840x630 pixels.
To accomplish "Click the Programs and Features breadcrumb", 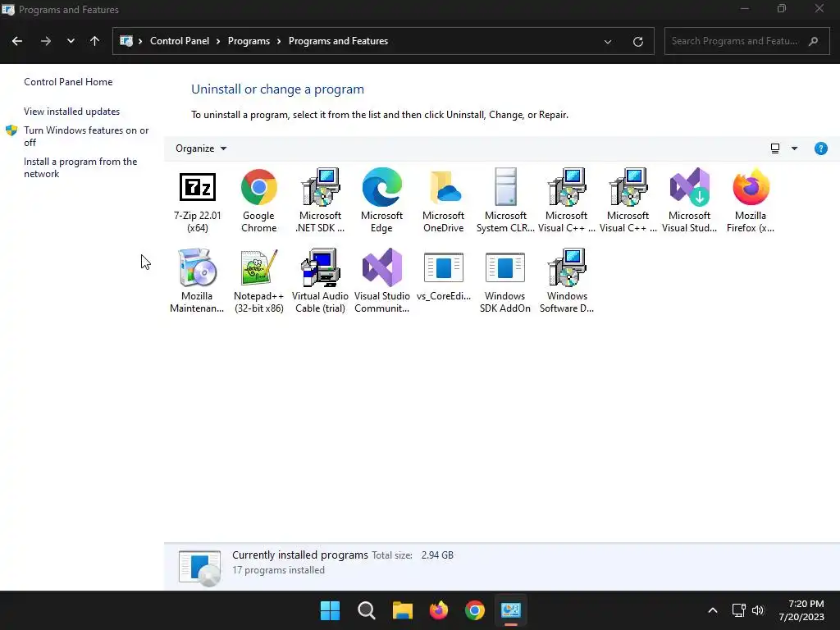I will (x=338, y=41).
